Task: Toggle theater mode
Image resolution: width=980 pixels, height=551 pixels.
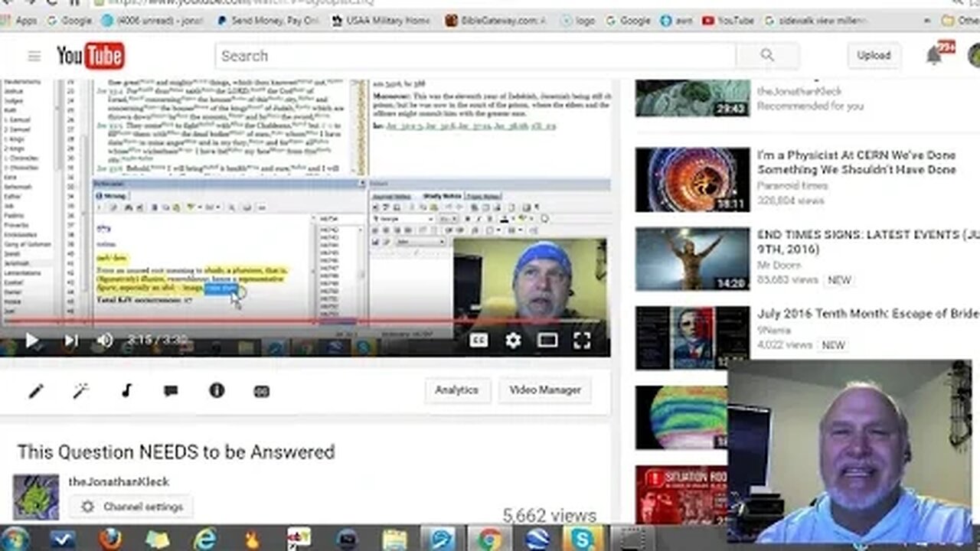Action: point(547,341)
